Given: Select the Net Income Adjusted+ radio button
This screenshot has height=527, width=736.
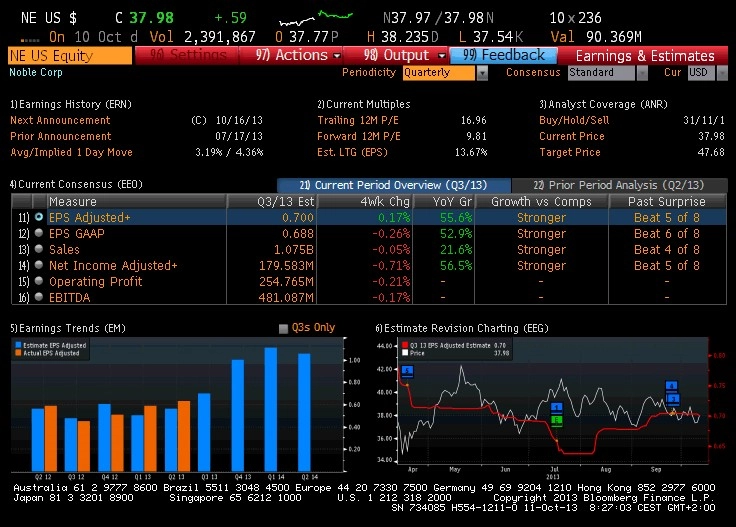Looking at the screenshot, I should coord(39,265).
